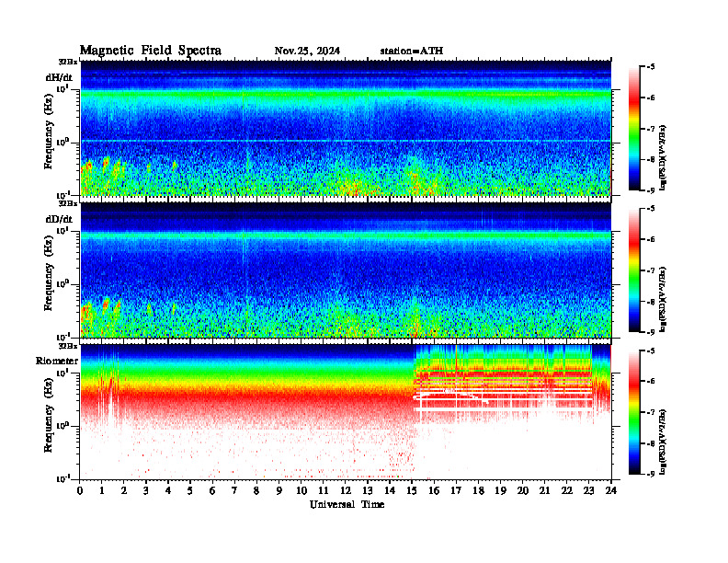Click the dH/dt panel label
This screenshot has width=728, height=563.
(x=59, y=77)
